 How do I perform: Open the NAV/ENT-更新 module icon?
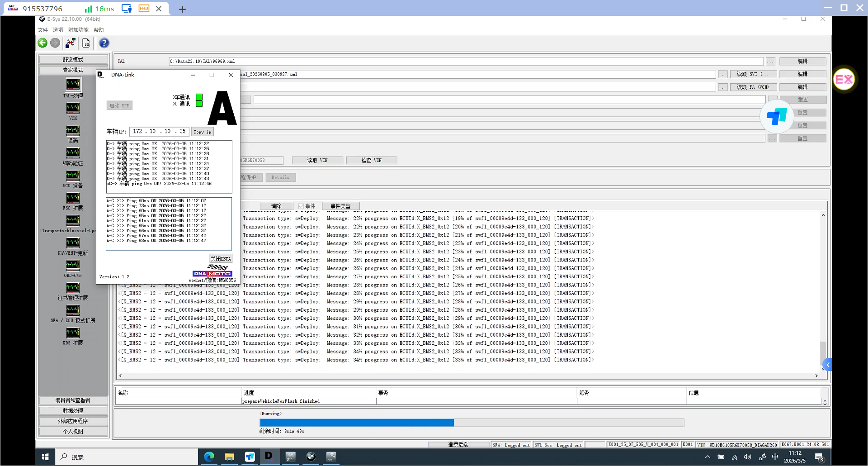[73, 243]
